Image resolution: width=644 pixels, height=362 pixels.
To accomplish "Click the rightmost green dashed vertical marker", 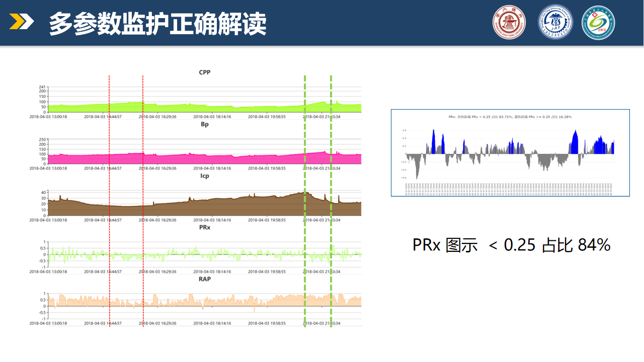I will (331, 201).
